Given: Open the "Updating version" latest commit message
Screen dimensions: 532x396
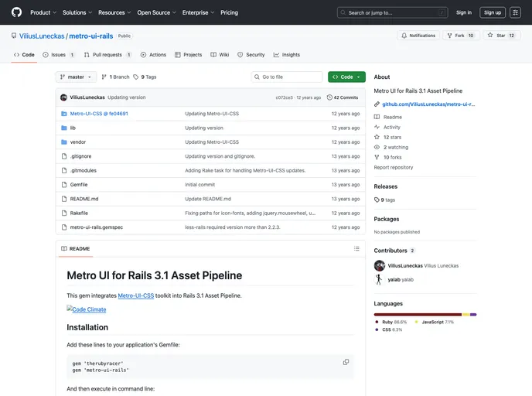Looking at the screenshot, I should click(127, 97).
